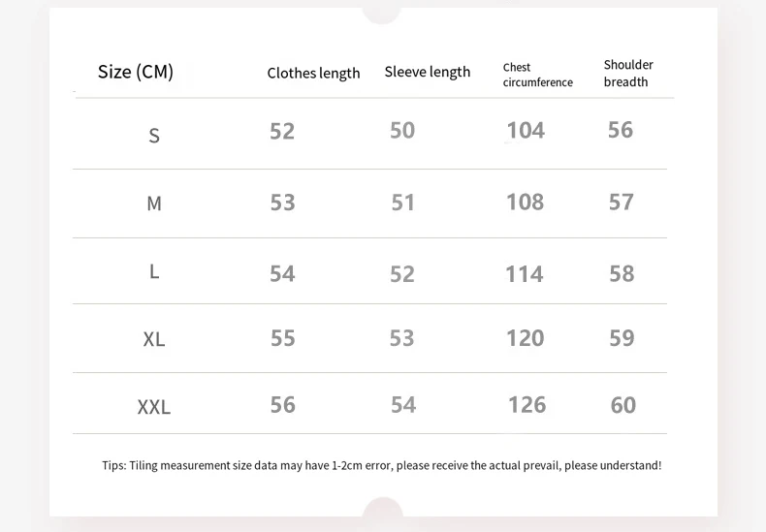Select the S size row label

[x=154, y=136]
